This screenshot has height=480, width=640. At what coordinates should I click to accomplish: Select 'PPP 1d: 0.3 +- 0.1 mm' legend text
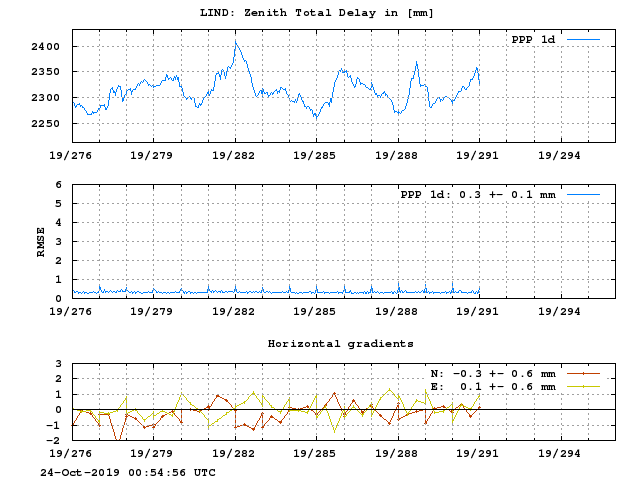click(477, 194)
